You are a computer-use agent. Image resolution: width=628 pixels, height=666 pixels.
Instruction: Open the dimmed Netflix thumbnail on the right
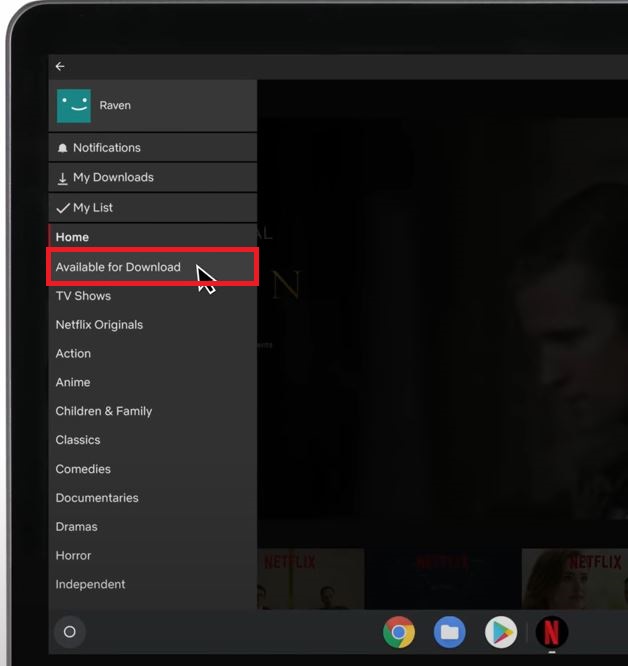coord(574,579)
